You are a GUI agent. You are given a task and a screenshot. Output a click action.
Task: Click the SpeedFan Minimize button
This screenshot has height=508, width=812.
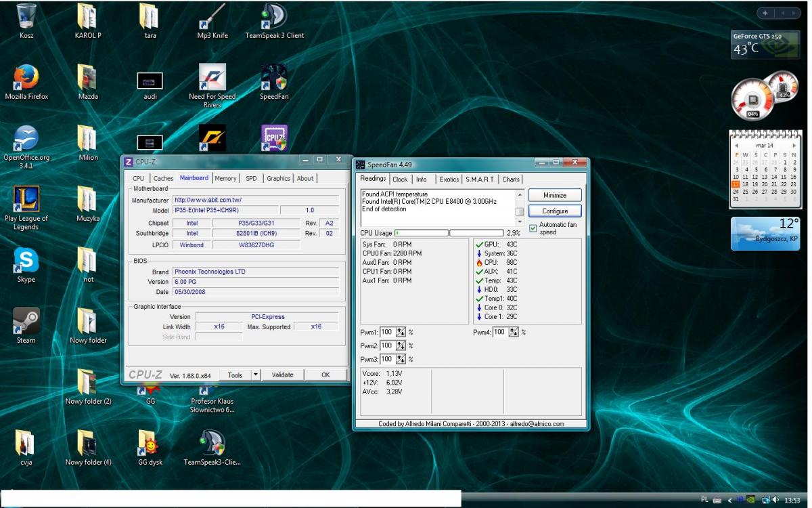(555, 195)
